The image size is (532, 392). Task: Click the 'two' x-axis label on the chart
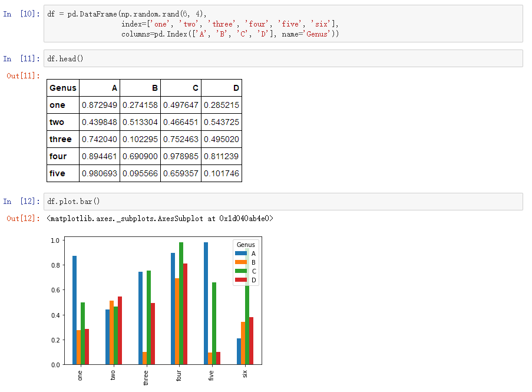(113, 375)
